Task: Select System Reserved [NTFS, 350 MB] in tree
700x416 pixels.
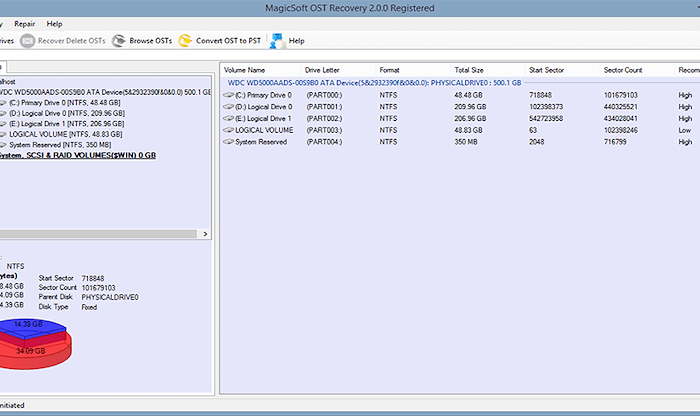Action: [60, 145]
